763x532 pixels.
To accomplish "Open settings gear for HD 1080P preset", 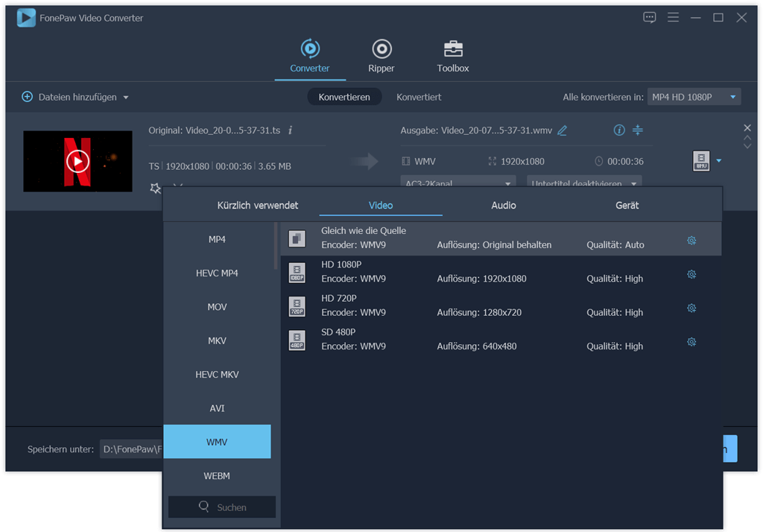I will 691,274.
